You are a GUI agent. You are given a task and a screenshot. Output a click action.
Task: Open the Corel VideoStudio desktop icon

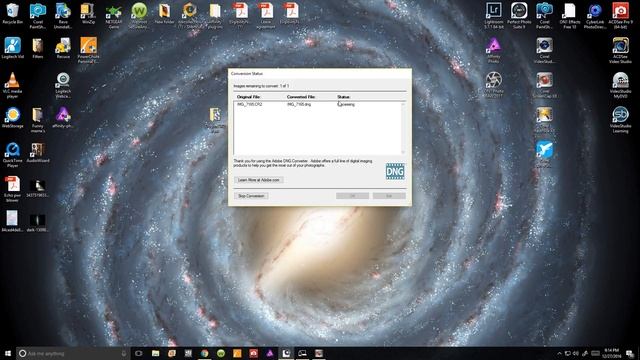tap(544, 50)
